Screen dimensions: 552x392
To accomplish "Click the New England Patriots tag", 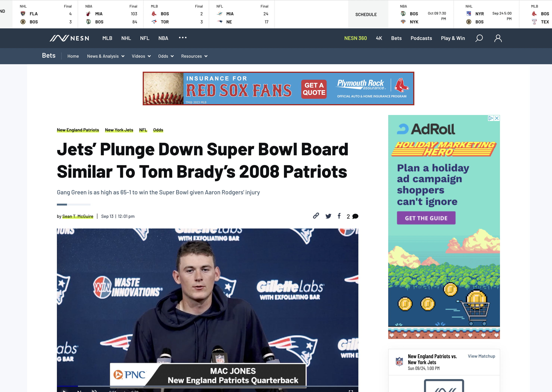I will (78, 130).
